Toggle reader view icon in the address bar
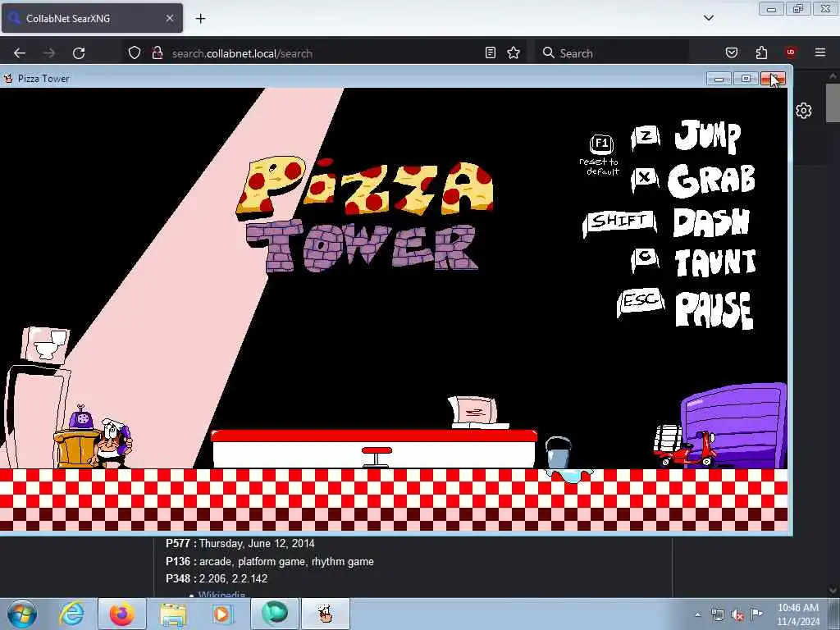This screenshot has width=840, height=630. (x=491, y=52)
